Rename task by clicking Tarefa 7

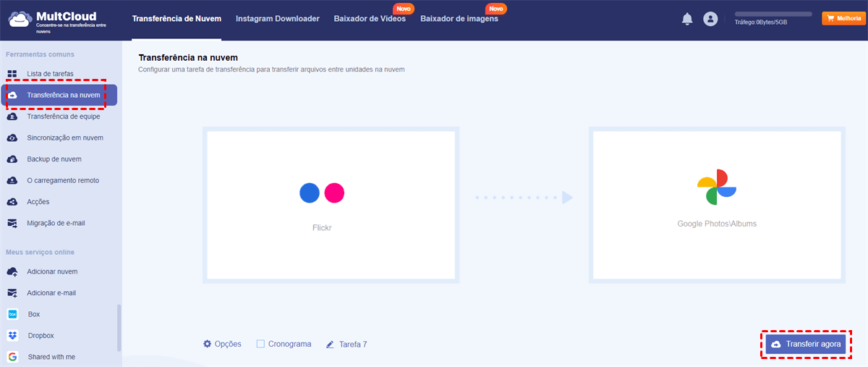(x=354, y=345)
